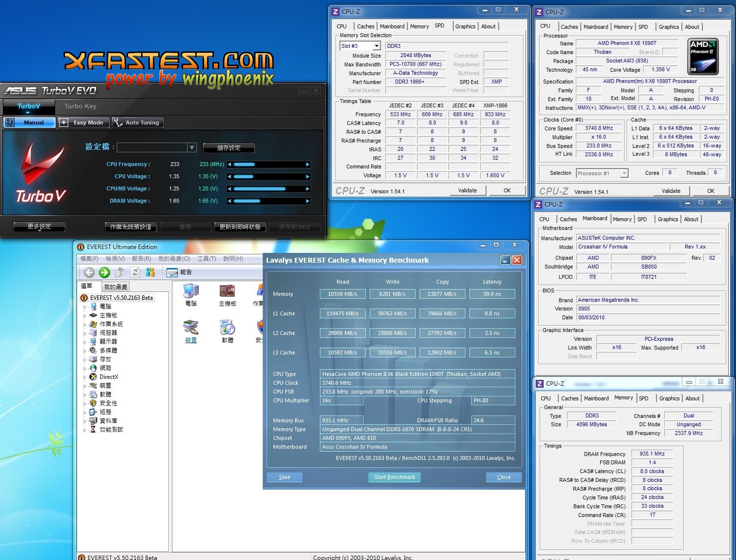This screenshot has height=560, width=736.
Task: Switch to the Turbo Key tab
Action: (81, 106)
